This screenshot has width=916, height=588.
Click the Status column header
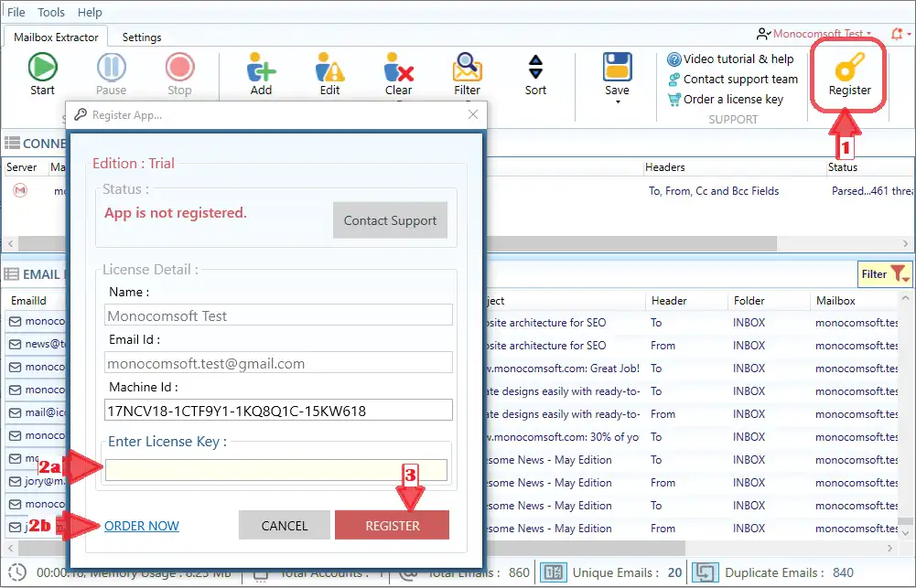(843, 167)
